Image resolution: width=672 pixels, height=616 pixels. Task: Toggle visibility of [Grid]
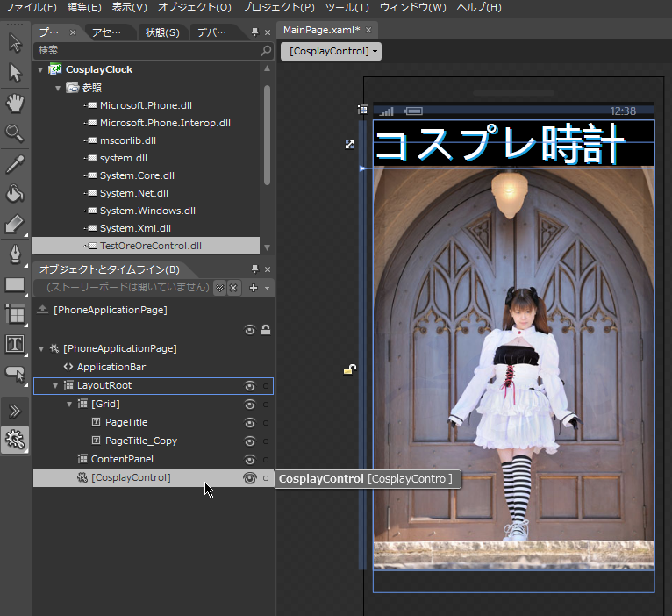pyautogui.click(x=250, y=405)
